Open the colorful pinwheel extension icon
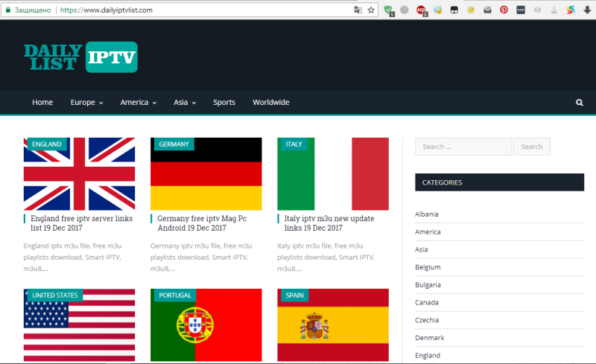596x364 pixels. tap(571, 10)
